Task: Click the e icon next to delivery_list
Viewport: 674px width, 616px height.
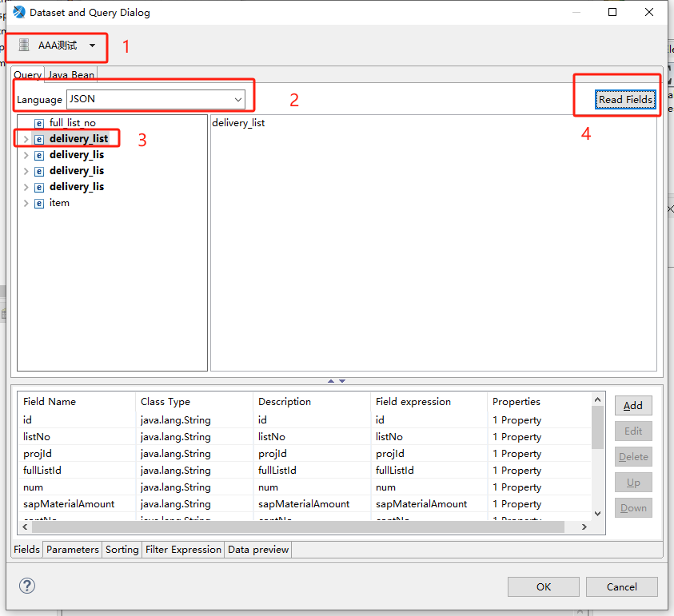Action: coord(38,138)
